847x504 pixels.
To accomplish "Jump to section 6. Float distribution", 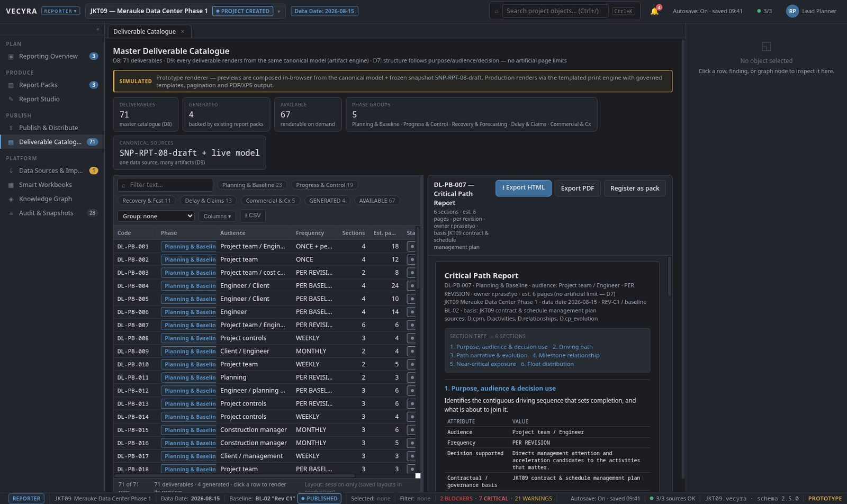I will (x=547, y=364).
